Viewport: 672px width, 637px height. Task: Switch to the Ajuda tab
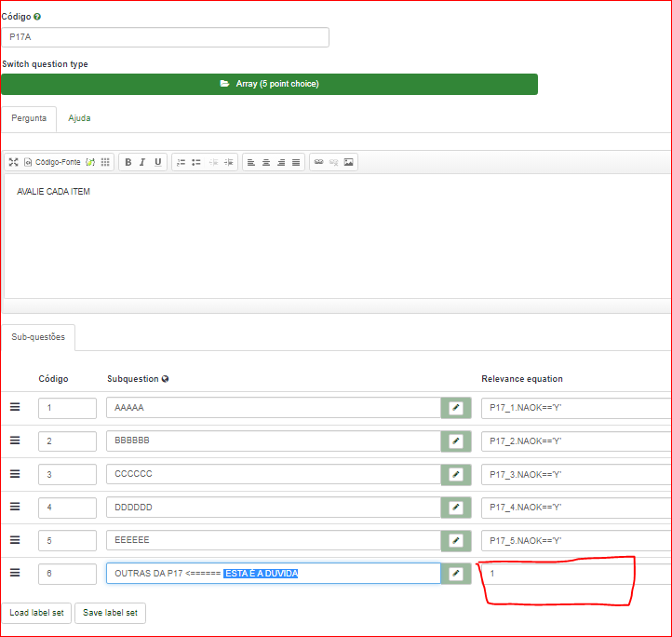[79, 118]
